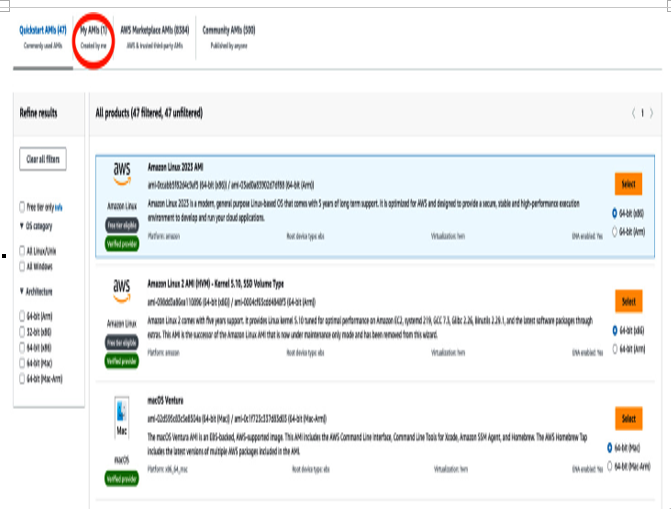Choose 64-bit (x86) for Amazon Linux 2023

click(615, 213)
